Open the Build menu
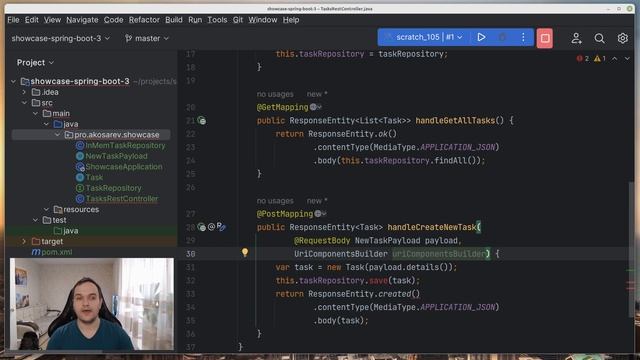The image size is (640, 360). click(x=174, y=20)
